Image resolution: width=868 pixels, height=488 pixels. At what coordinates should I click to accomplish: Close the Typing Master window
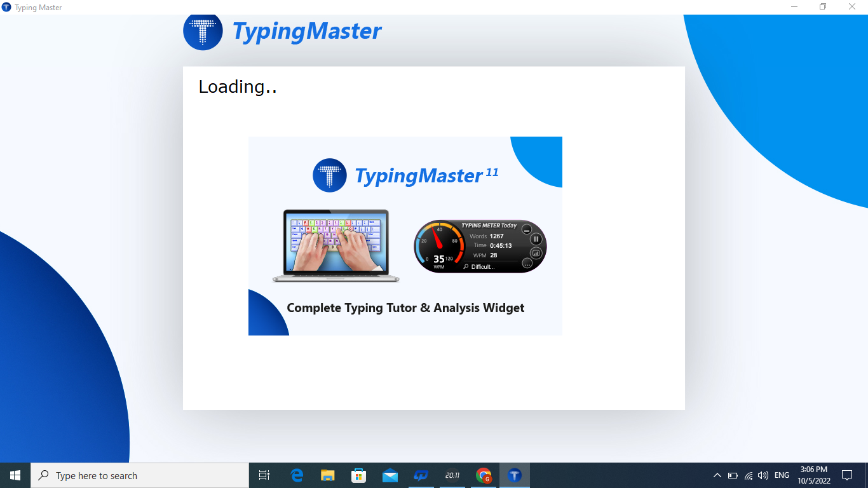pyautogui.click(x=852, y=7)
